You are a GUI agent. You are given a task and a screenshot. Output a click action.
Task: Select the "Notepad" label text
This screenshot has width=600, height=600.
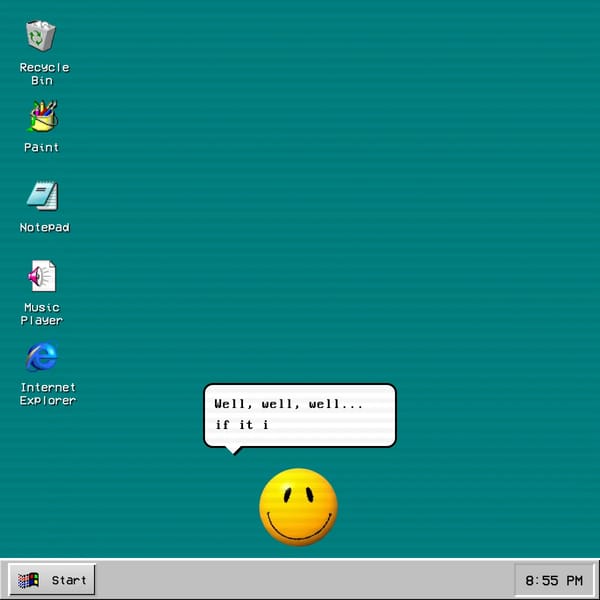(44, 227)
